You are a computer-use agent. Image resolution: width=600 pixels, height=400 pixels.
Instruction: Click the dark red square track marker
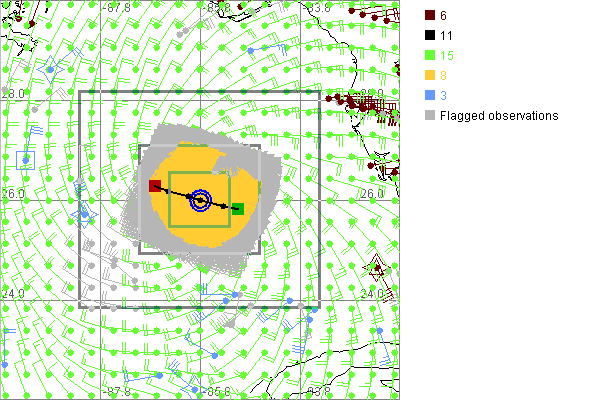pyautogui.click(x=155, y=186)
